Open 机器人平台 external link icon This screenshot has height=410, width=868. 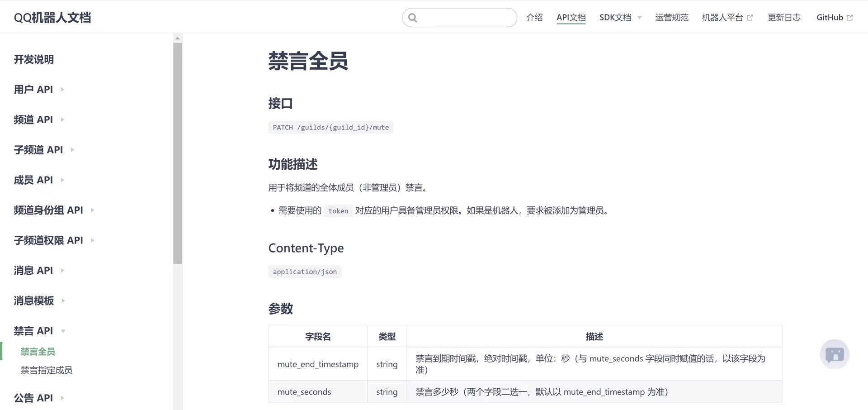(750, 16)
